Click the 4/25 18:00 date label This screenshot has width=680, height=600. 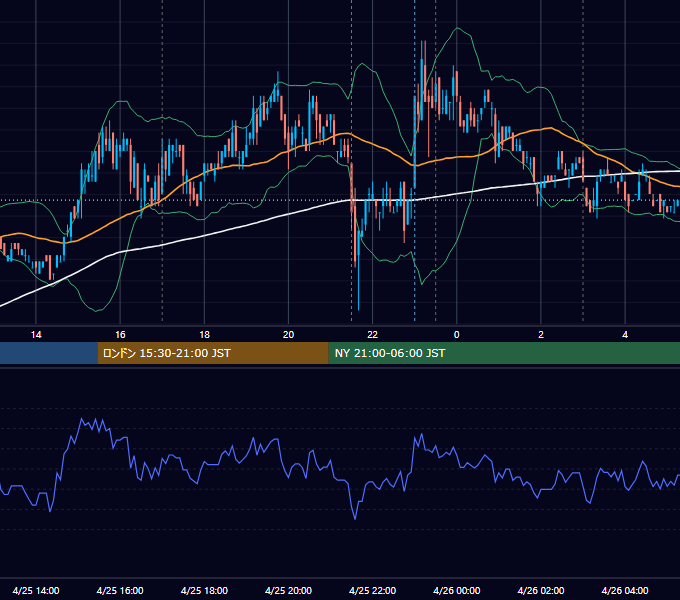click(x=204, y=590)
